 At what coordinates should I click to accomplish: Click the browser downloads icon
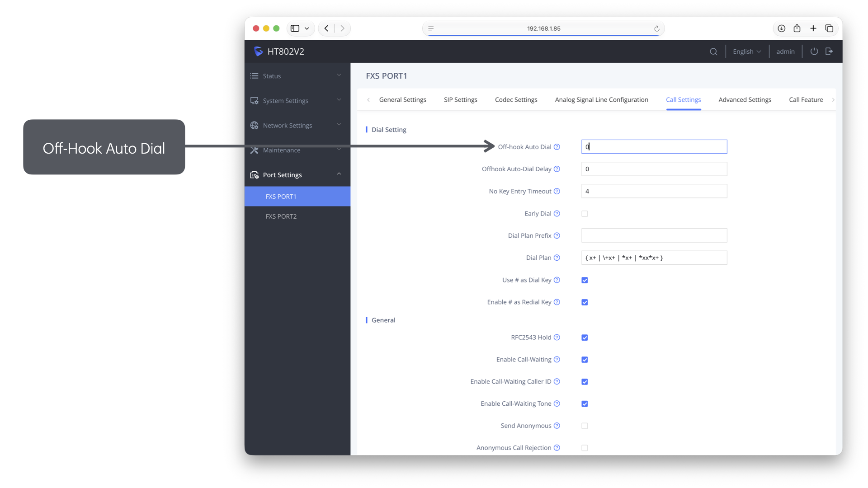click(x=781, y=28)
